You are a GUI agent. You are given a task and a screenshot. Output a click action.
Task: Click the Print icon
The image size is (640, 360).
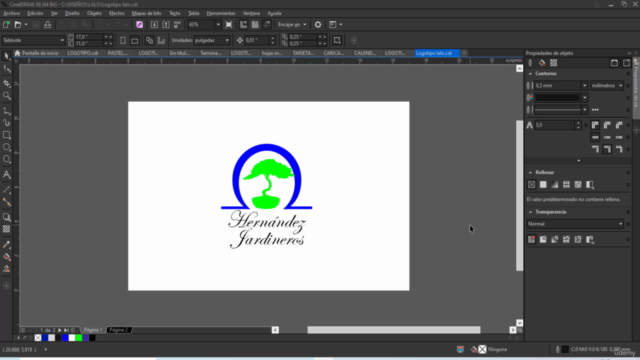tap(47, 24)
